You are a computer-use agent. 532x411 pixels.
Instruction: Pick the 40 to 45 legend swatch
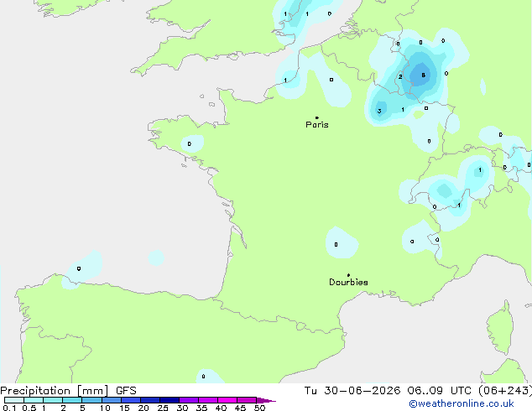pyautogui.click(x=227, y=400)
